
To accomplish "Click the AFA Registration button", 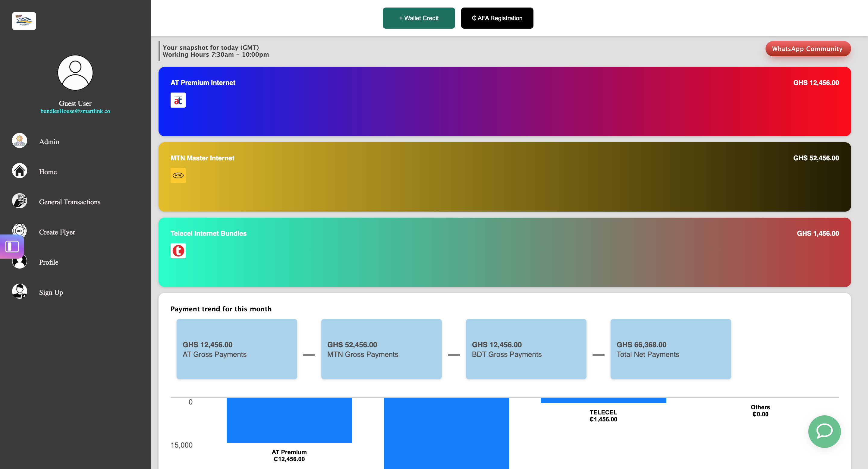I will coord(497,18).
